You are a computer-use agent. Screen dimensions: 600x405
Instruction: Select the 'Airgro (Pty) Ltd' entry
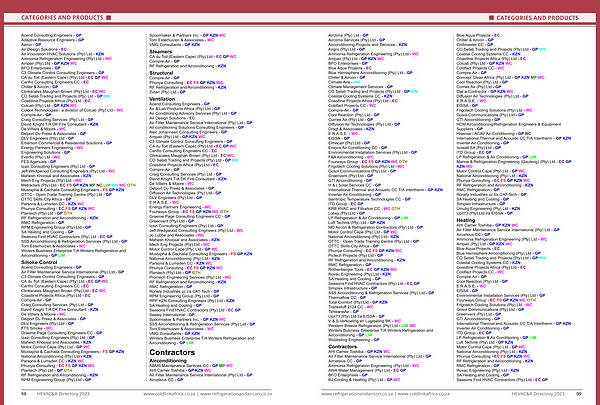[347, 49]
